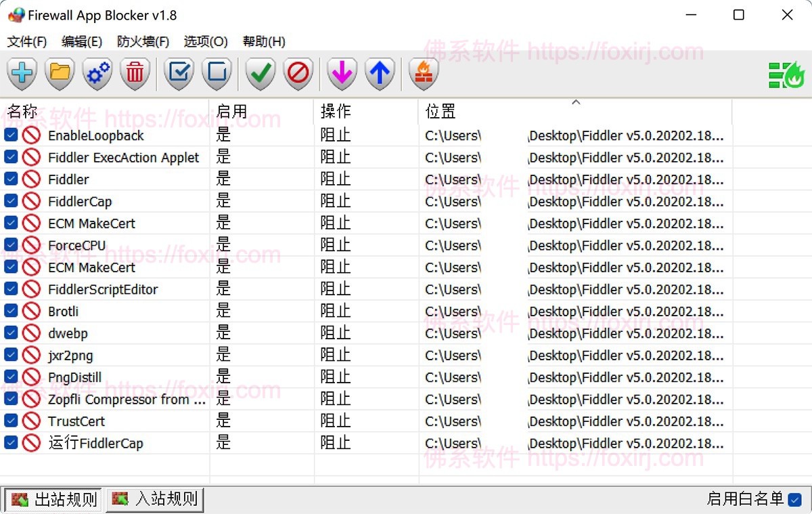Set rule to Block with red block icon
Screen dimensions: 812x514
(x=298, y=74)
